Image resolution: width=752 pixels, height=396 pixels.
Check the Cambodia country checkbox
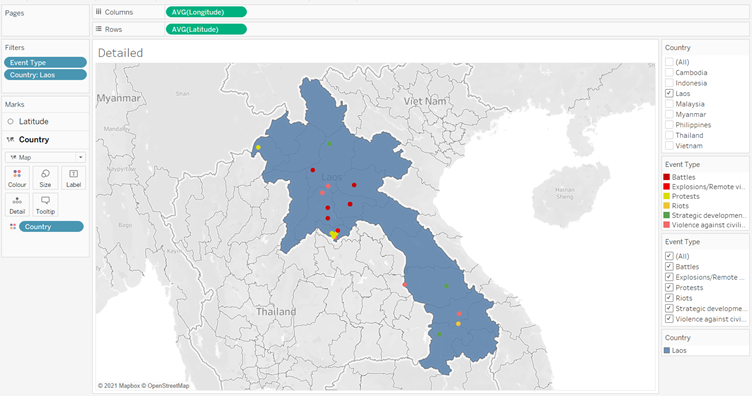pyautogui.click(x=669, y=72)
